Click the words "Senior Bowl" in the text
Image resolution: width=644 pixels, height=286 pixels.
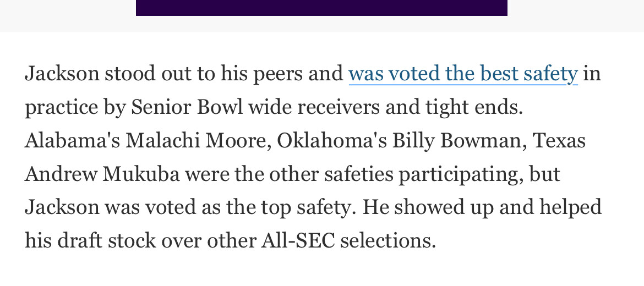tap(187, 107)
